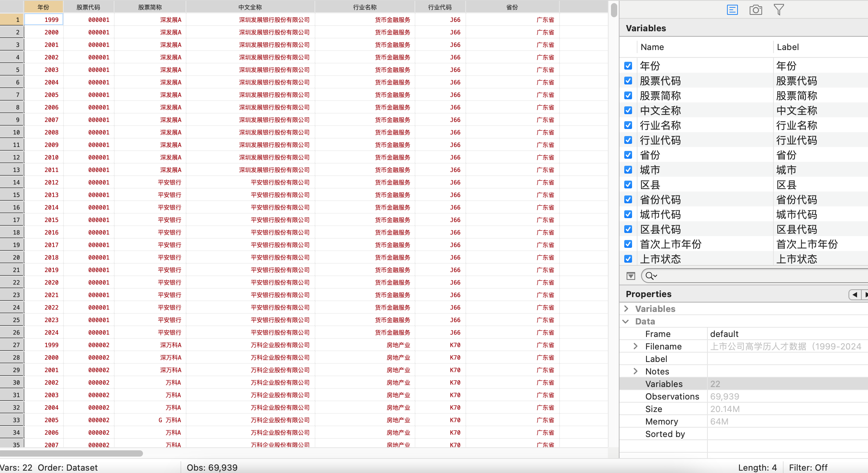Click the Label column heading
Viewport: 868px width, 473px height.
click(x=788, y=47)
